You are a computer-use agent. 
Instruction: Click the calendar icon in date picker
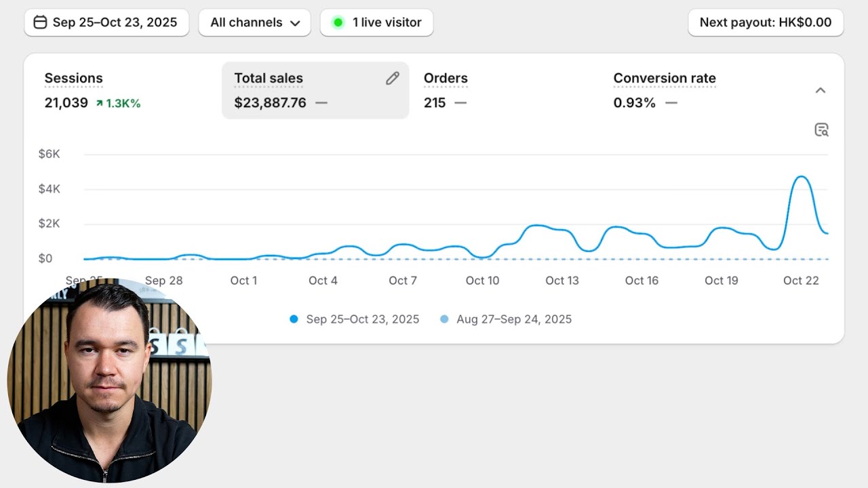click(40, 22)
